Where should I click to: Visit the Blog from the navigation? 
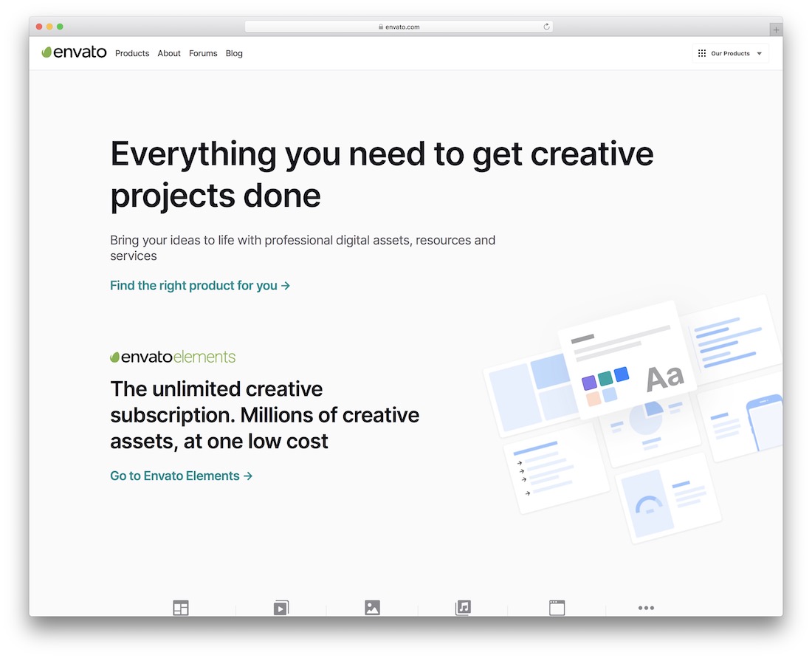point(234,53)
